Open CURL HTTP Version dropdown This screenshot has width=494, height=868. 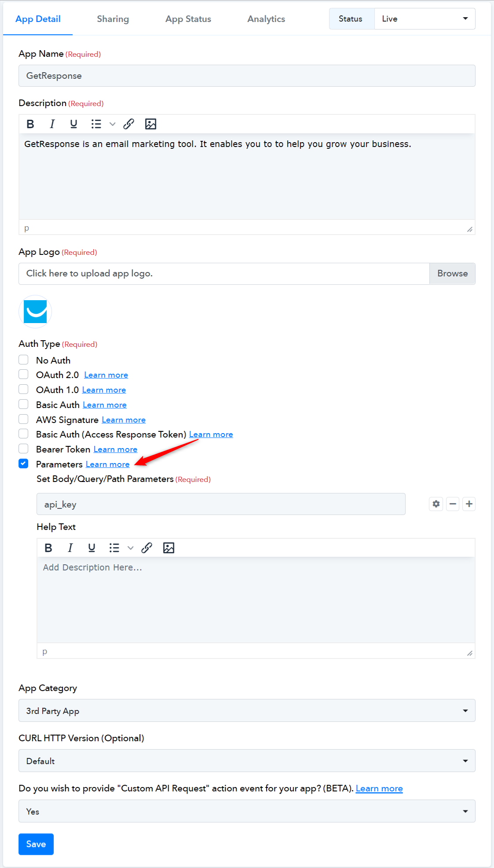click(x=247, y=761)
